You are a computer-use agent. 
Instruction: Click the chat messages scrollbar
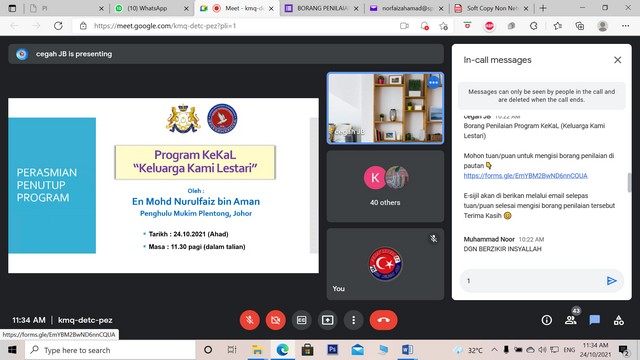[629, 182]
